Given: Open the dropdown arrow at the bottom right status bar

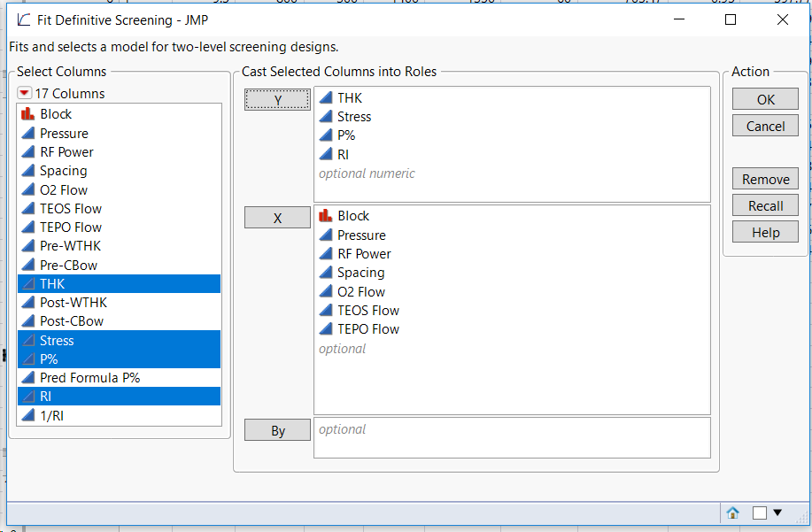Looking at the screenshot, I should pyautogui.click(x=777, y=513).
